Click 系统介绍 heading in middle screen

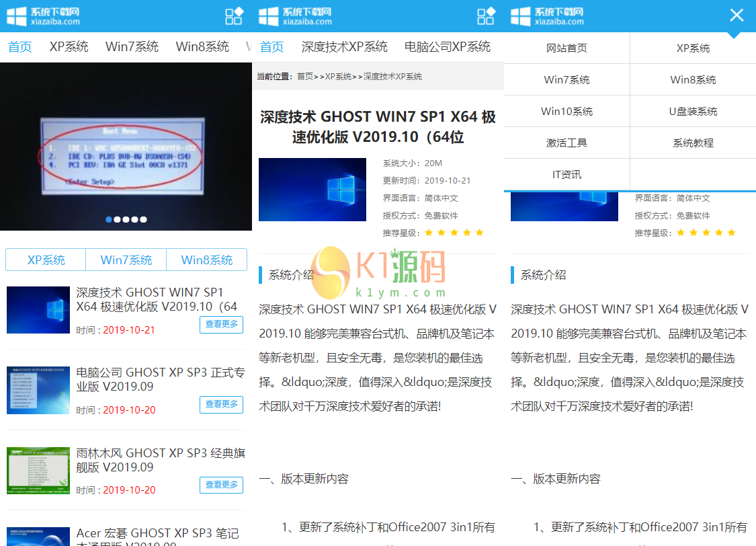291,275
